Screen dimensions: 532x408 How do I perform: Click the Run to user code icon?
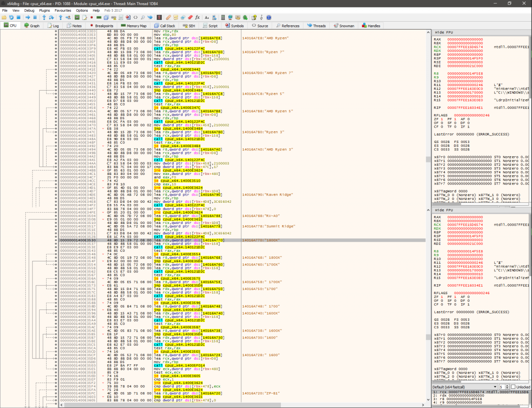coord(68,17)
